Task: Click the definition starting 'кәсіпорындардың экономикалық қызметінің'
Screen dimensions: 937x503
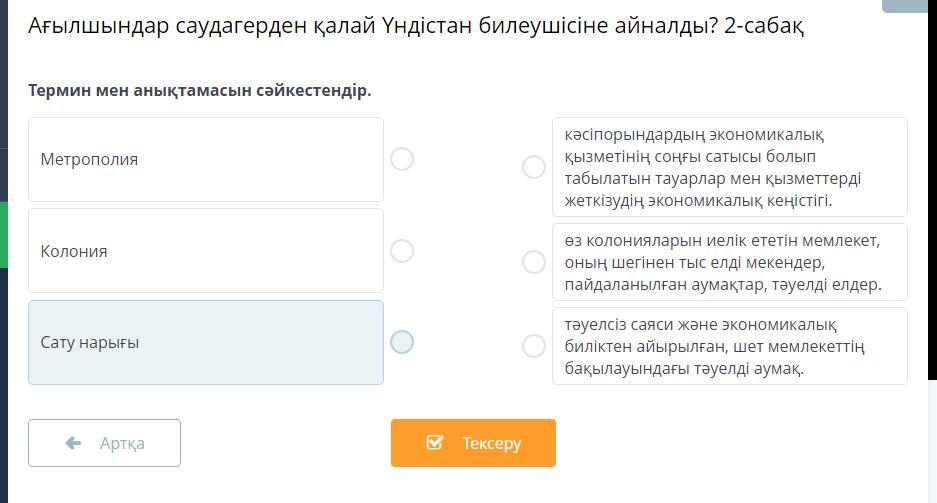Action: pyautogui.click(x=729, y=167)
